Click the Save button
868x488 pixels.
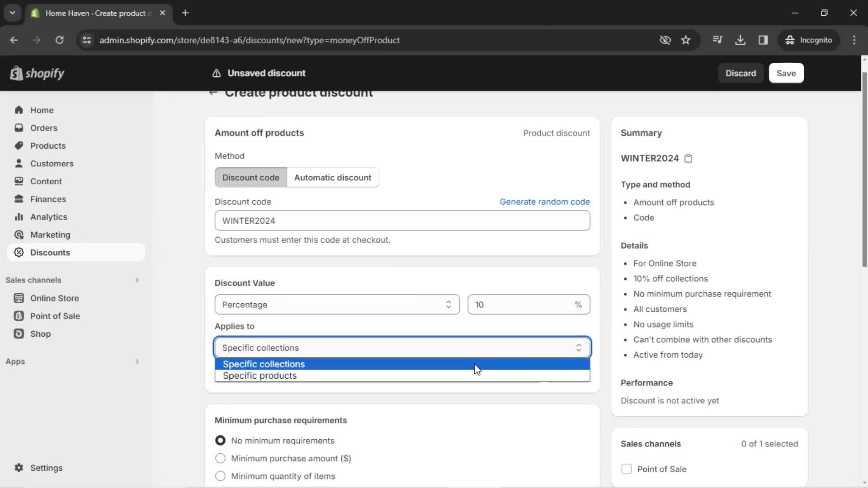[787, 73]
